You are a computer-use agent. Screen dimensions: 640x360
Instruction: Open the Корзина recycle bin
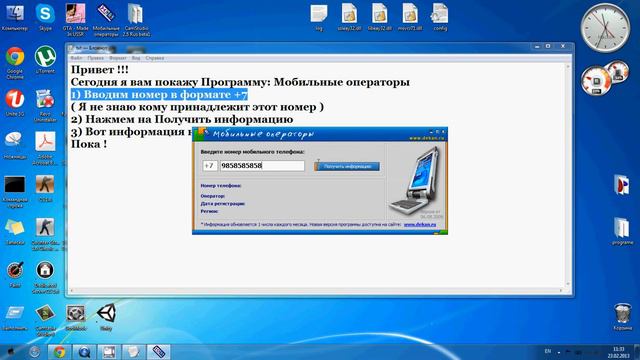coord(622,317)
